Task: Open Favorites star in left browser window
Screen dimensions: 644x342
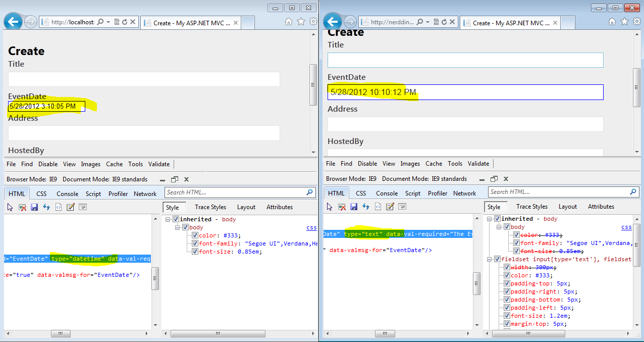Action: click(x=301, y=22)
